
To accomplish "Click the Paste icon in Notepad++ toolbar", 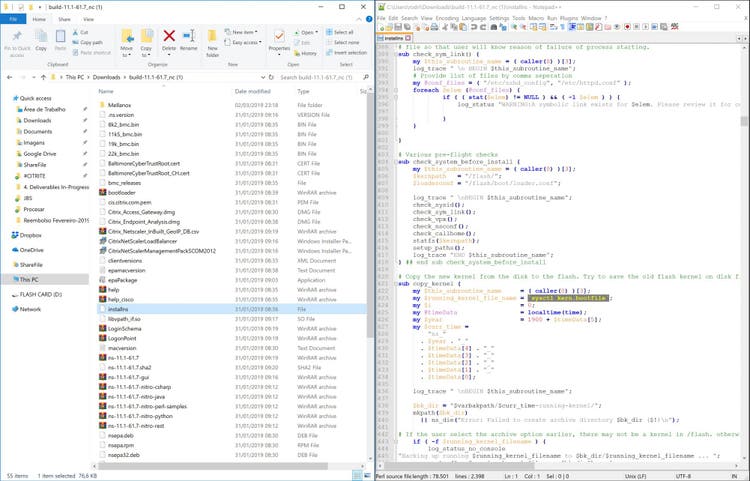I will tap(463, 27).
